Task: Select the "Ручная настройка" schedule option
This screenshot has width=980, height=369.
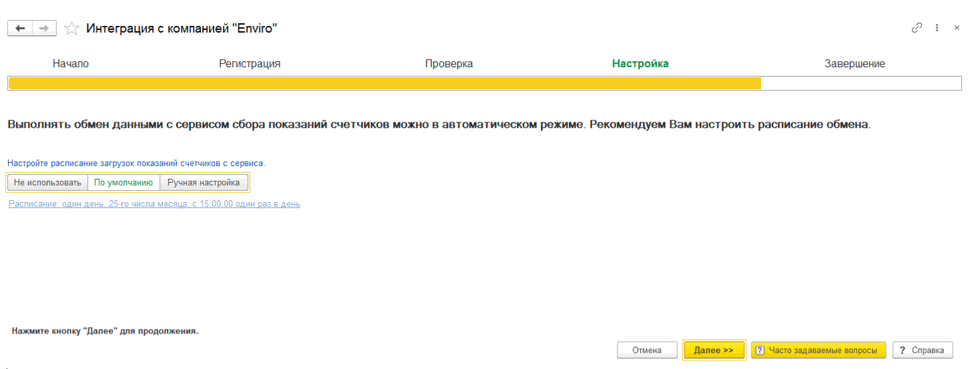Action: 204,182
